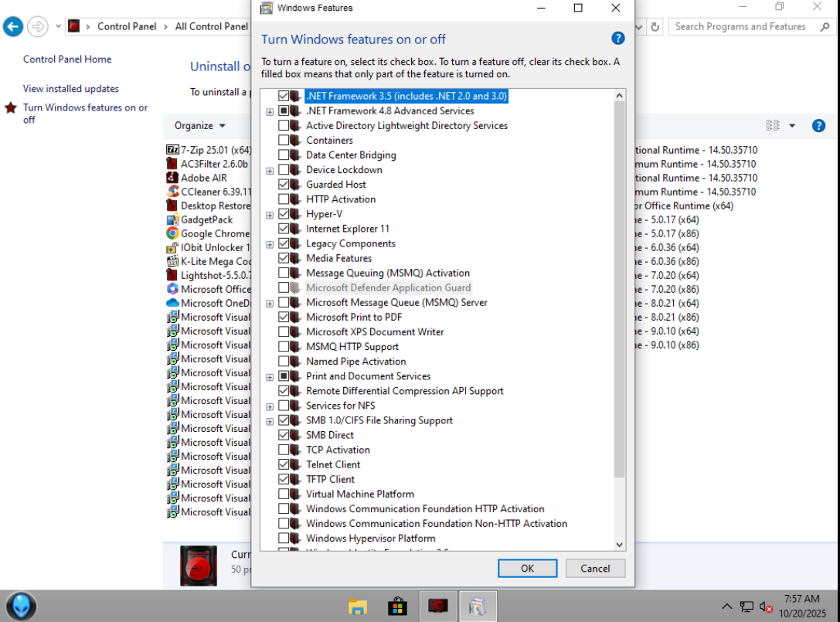Expand the Device Lockdown node

pos(270,171)
